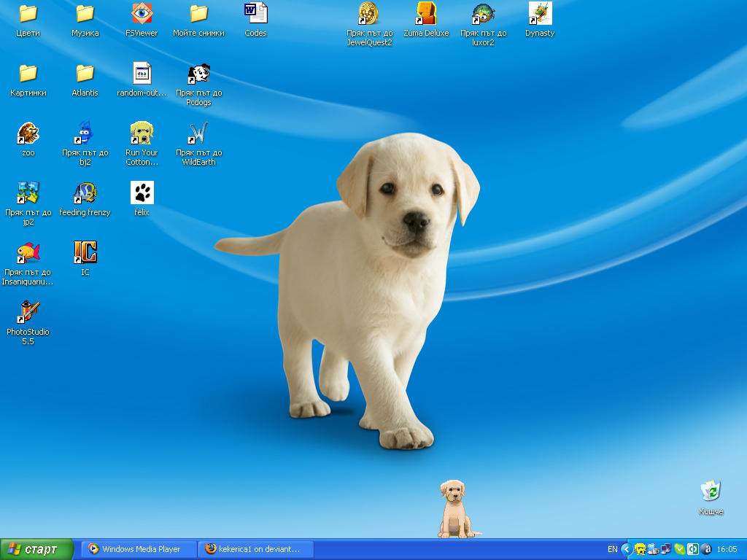The image size is (747, 560).
Task: Click the EN language indicator
Action: click(x=613, y=550)
